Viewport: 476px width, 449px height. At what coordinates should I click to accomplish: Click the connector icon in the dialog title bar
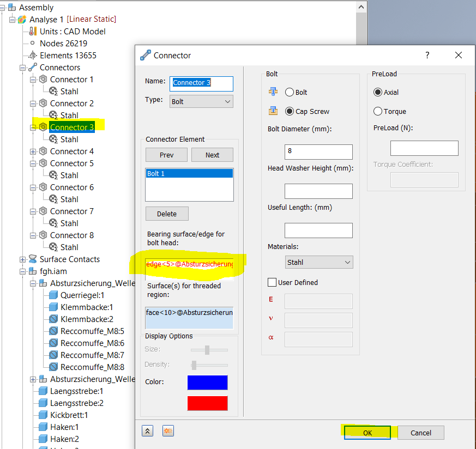pos(144,55)
